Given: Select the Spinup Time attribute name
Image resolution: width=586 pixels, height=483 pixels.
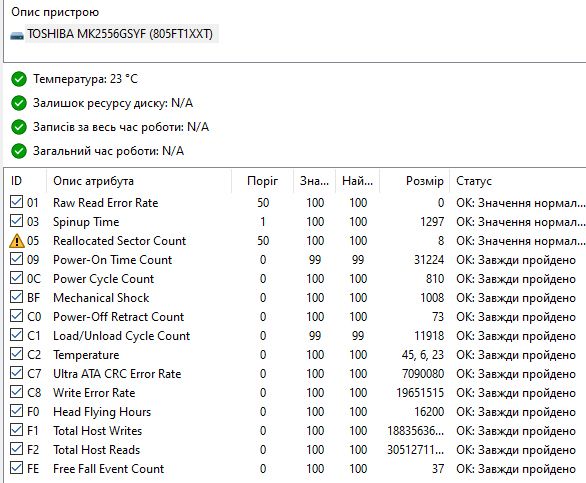Looking at the screenshot, I should click(x=86, y=222).
